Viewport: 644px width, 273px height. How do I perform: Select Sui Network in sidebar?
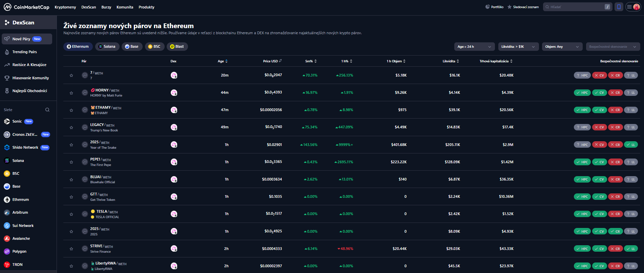[x=23, y=226]
